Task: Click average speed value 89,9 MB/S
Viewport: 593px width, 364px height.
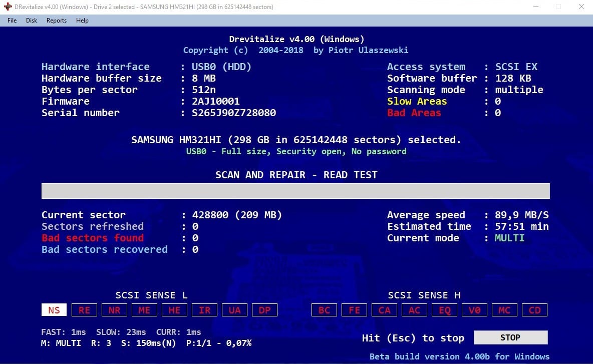Action: click(x=521, y=215)
